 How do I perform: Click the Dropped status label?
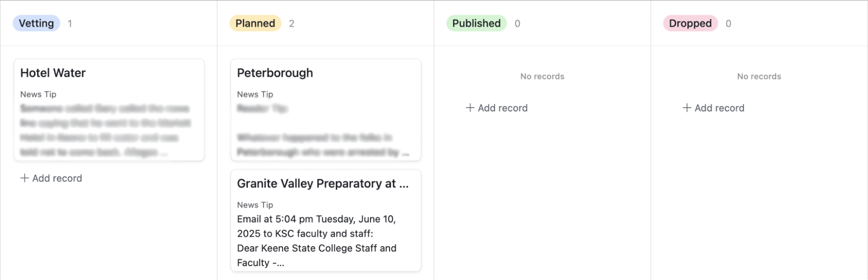(x=690, y=23)
